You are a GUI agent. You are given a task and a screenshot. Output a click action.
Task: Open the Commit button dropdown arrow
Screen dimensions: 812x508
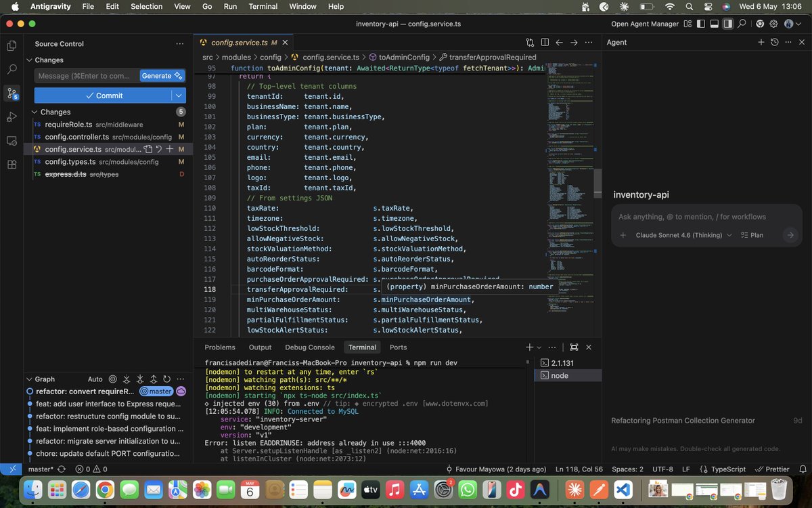(x=179, y=96)
